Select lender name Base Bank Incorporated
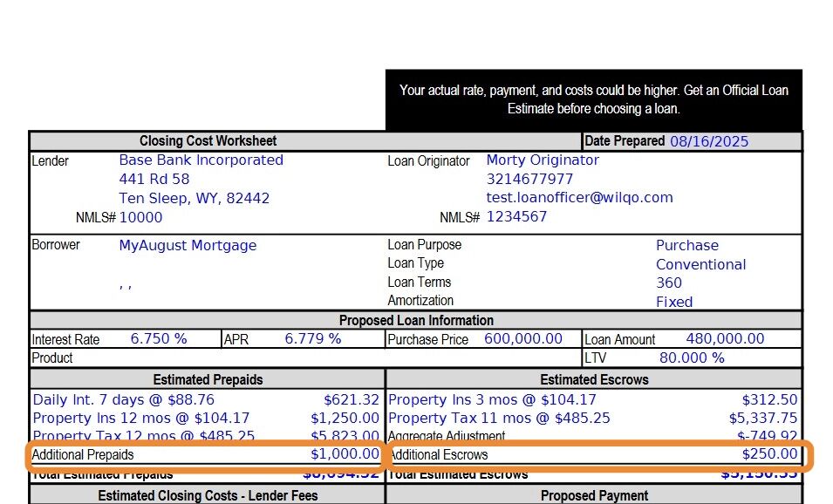Viewport: 833px width, 504px height. pyautogui.click(x=201, y=160)
